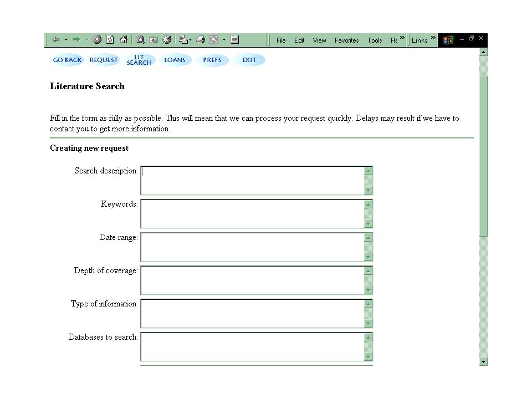Open the Tools menu
This screenshot has height=399, width=532.
(375, 40)
